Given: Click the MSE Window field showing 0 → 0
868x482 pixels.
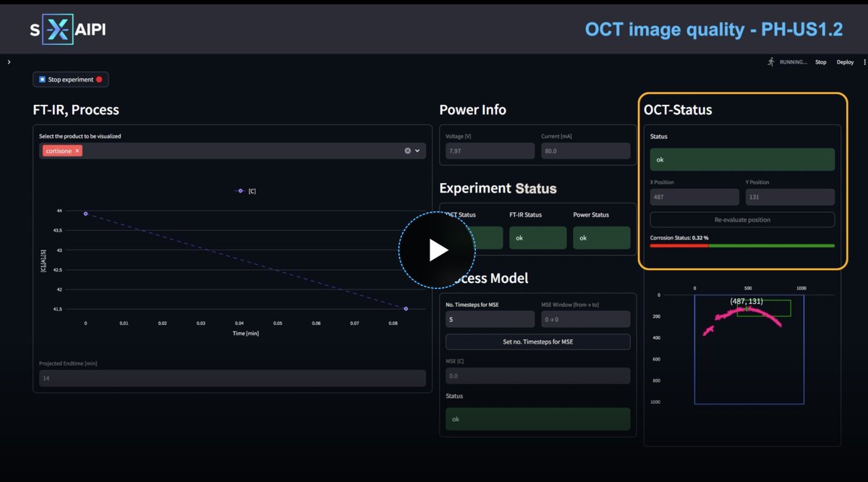Looking at the screenshot, I should 586,319.
